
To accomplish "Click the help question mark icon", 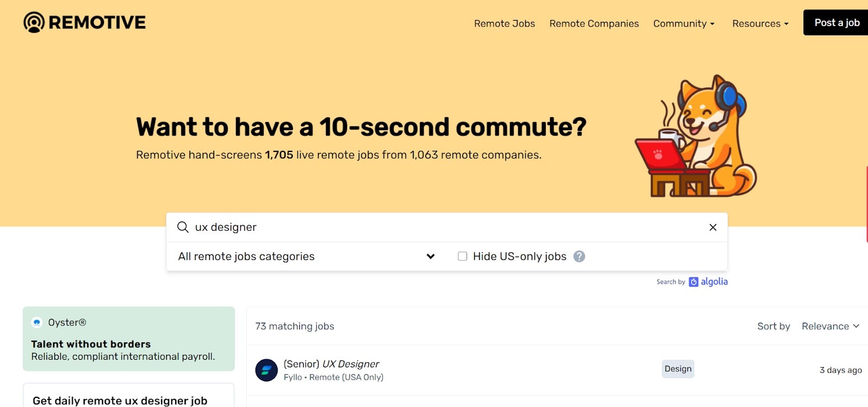I will click(579, 256).
